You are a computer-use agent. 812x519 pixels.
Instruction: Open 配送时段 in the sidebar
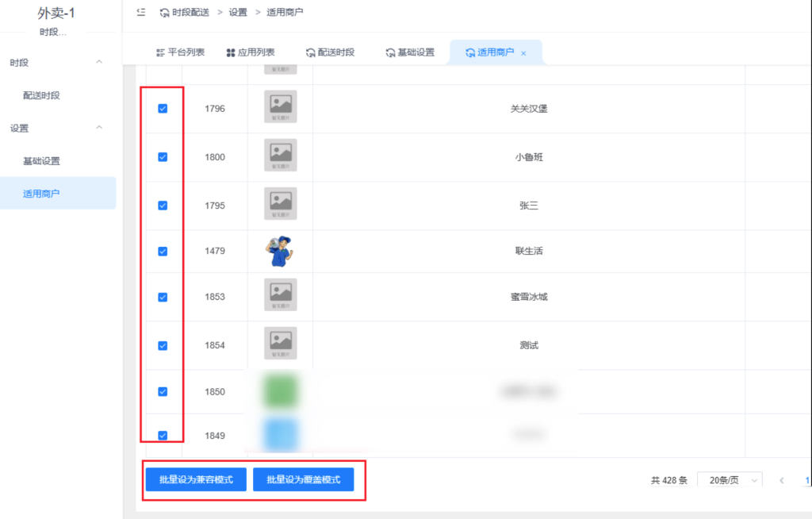pos(41,95)
